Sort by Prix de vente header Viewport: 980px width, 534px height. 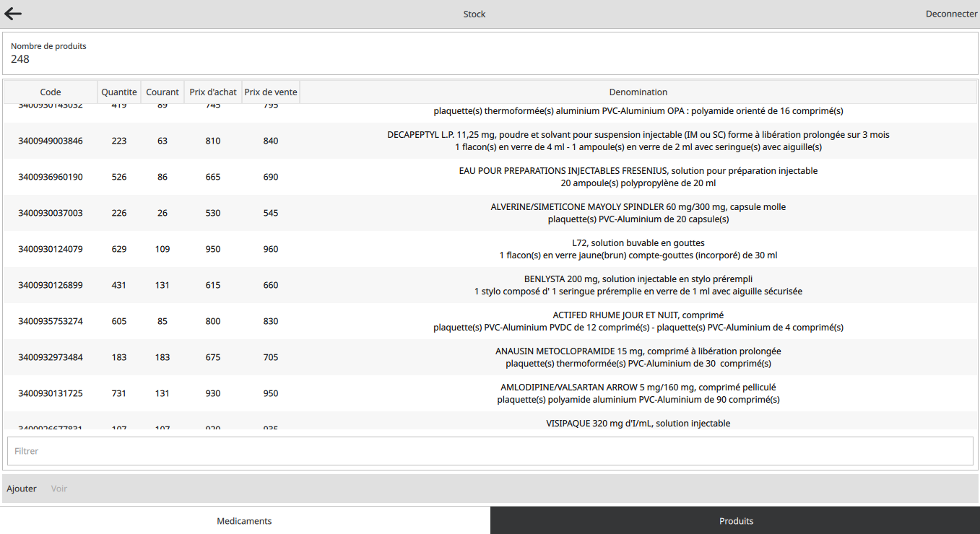[x=271, y=92]
